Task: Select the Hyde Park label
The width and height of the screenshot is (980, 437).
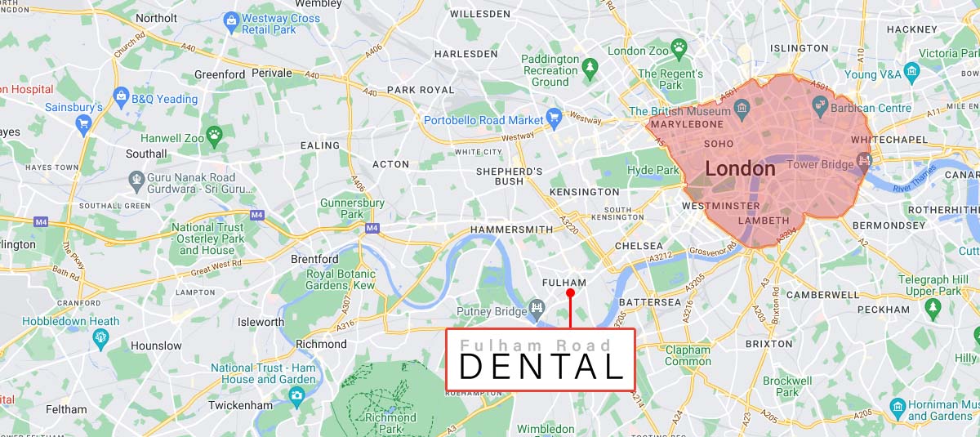Action: tap(653, 170)
